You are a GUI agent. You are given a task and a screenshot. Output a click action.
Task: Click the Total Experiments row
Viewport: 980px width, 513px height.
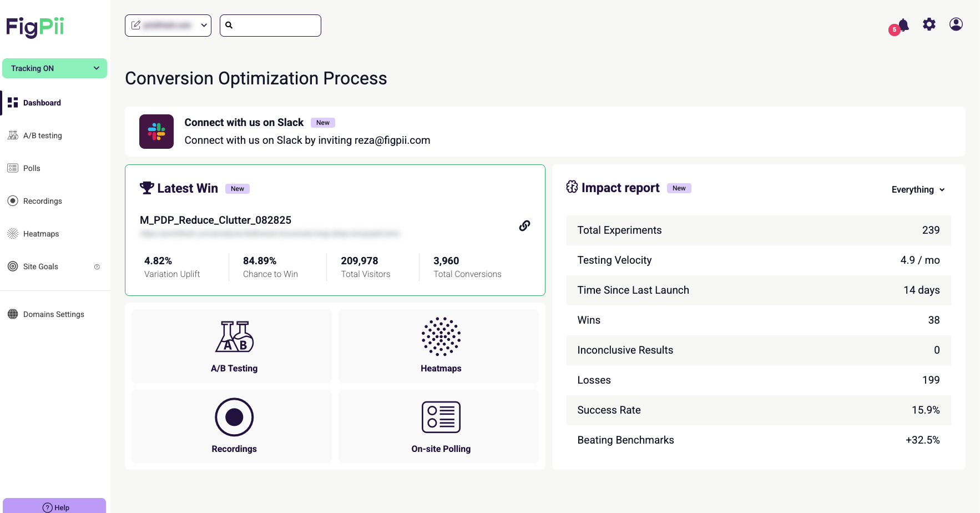coord(759,230)
